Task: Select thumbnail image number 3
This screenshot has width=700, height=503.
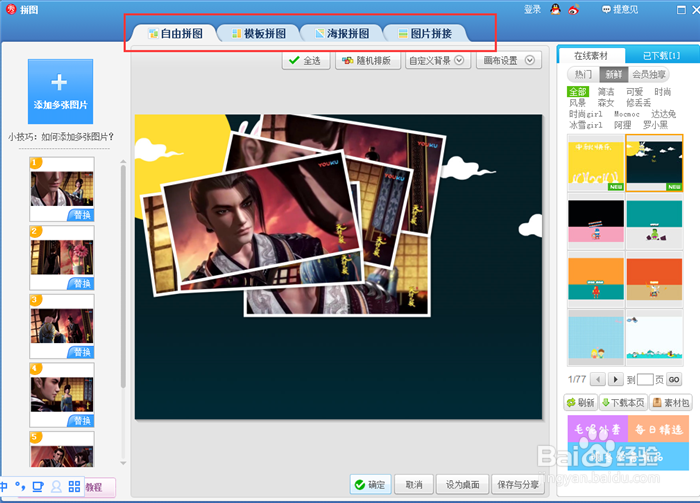Action: tap(62, 326)
